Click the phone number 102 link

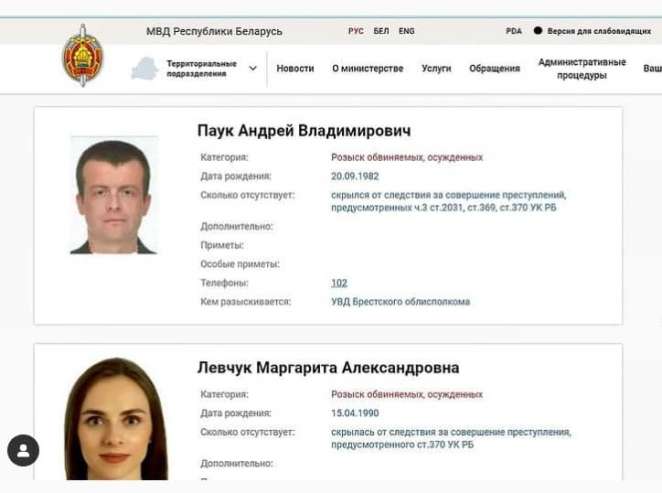(x=339, y=283)
